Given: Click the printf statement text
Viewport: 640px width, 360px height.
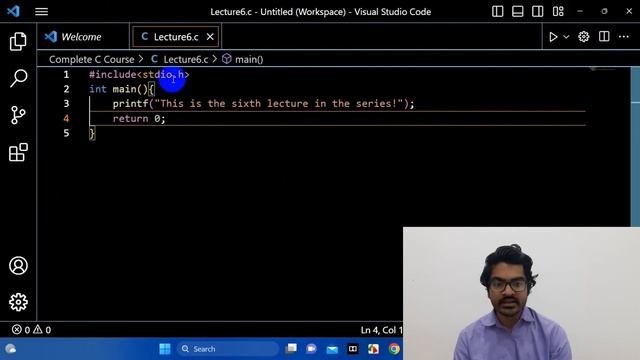Looking at the screenshot, I should pyautogui.click(x=263, y=103).
